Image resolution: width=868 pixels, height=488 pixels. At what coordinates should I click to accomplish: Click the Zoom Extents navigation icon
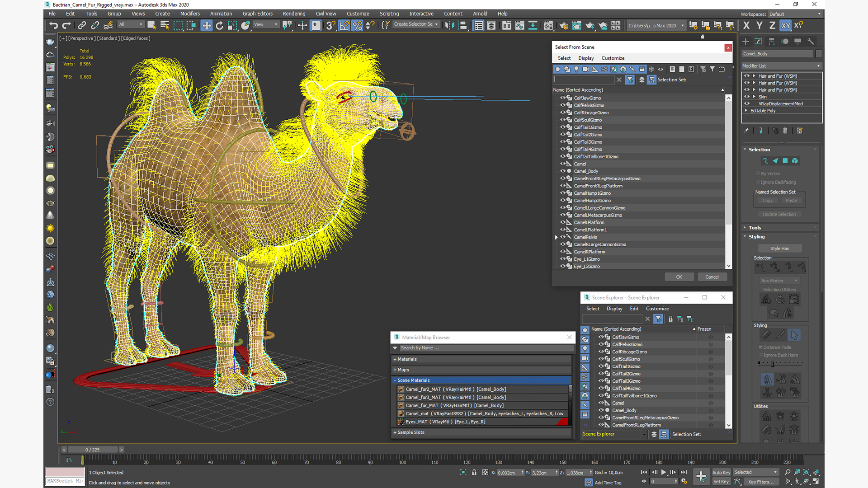click(x=807, y=472)
